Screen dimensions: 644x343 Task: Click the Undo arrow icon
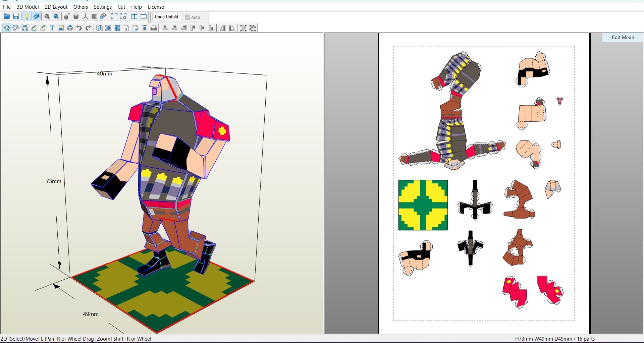click(79, 28)
